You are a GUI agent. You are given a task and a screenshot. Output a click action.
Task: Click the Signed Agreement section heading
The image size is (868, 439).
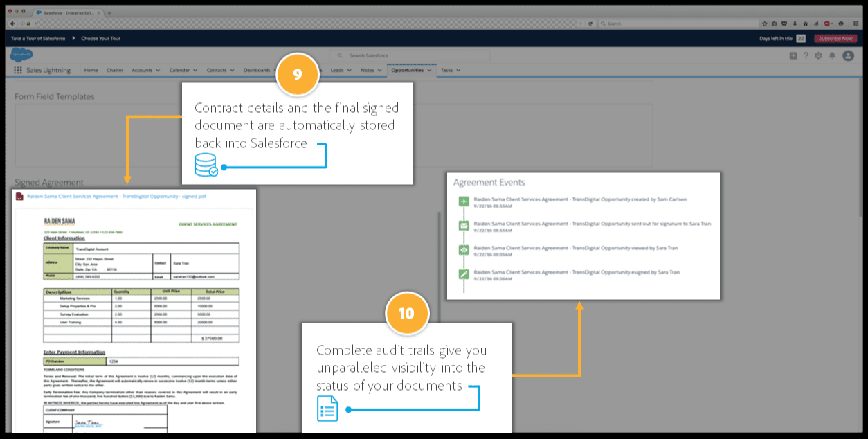49,183
